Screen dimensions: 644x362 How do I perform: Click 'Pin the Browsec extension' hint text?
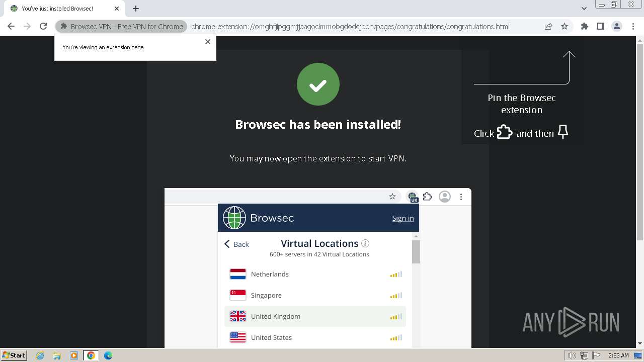522,104
